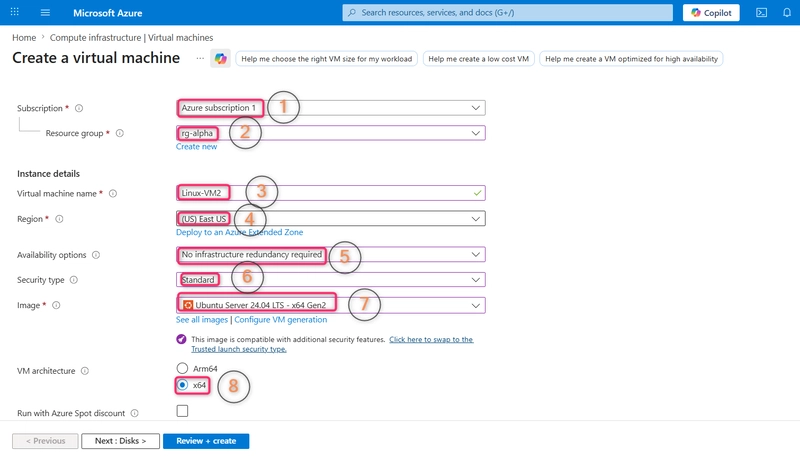Screen dimensions: 800x459
Task: Select the x64 architecture radio button
Action: 182,385
